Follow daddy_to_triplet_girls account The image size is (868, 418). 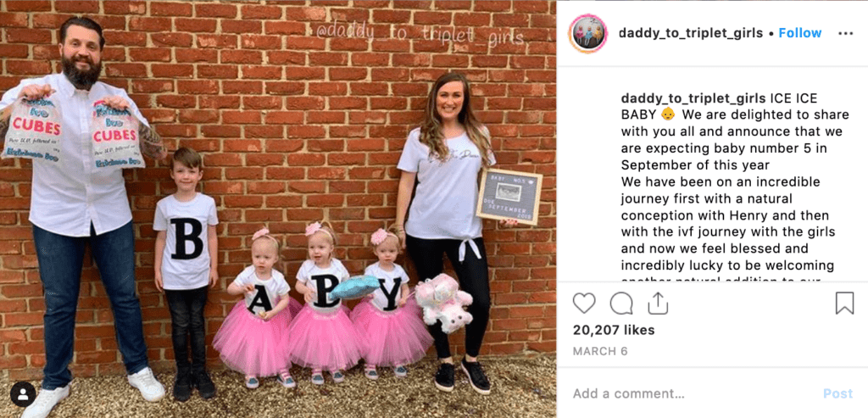pyautogui.click(x=800, y=33)
